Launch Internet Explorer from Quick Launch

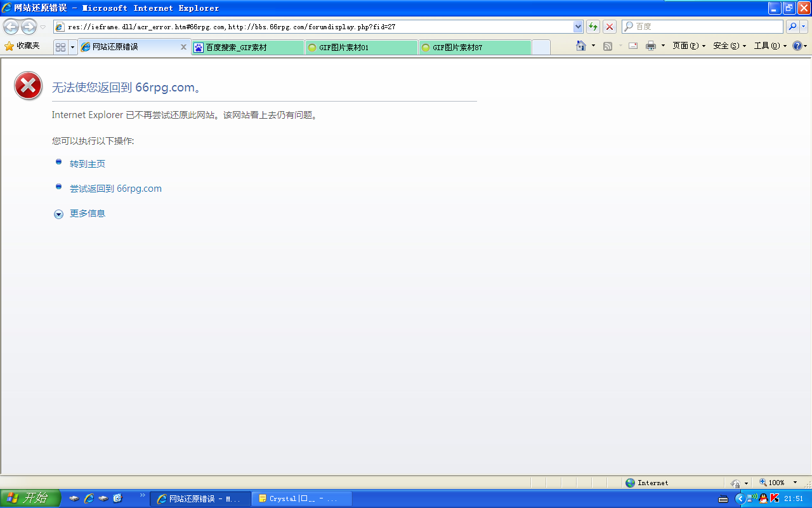[89, 498]
